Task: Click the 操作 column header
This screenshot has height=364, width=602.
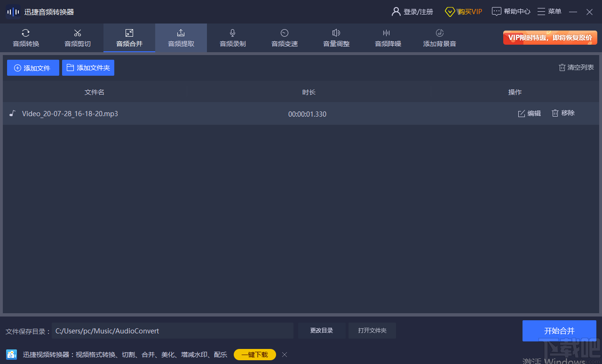Action: [x=515, y=92]
